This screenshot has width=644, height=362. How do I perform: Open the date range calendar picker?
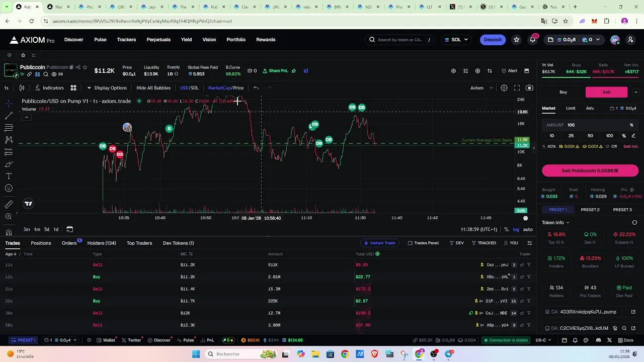click(x=69, y=229)
